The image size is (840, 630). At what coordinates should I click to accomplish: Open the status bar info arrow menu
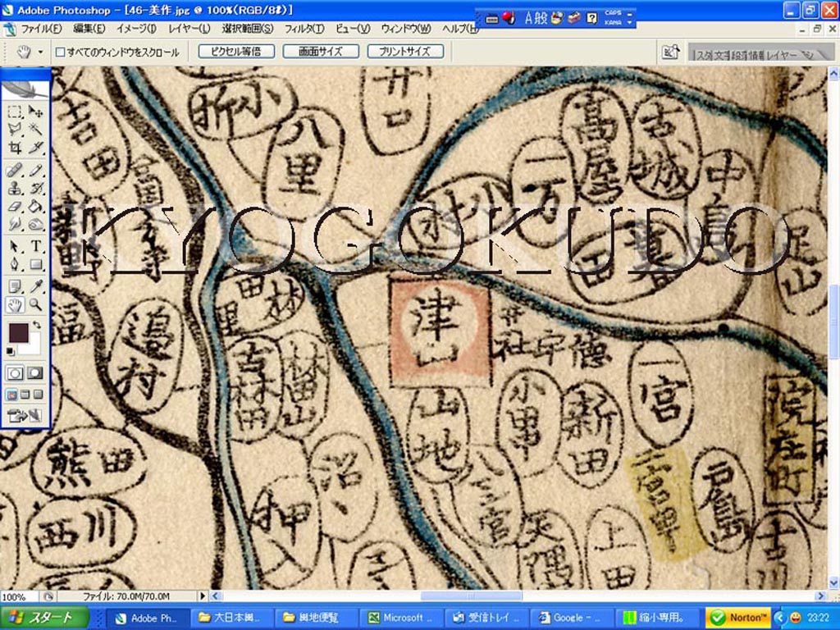click(x=203, y=596)
